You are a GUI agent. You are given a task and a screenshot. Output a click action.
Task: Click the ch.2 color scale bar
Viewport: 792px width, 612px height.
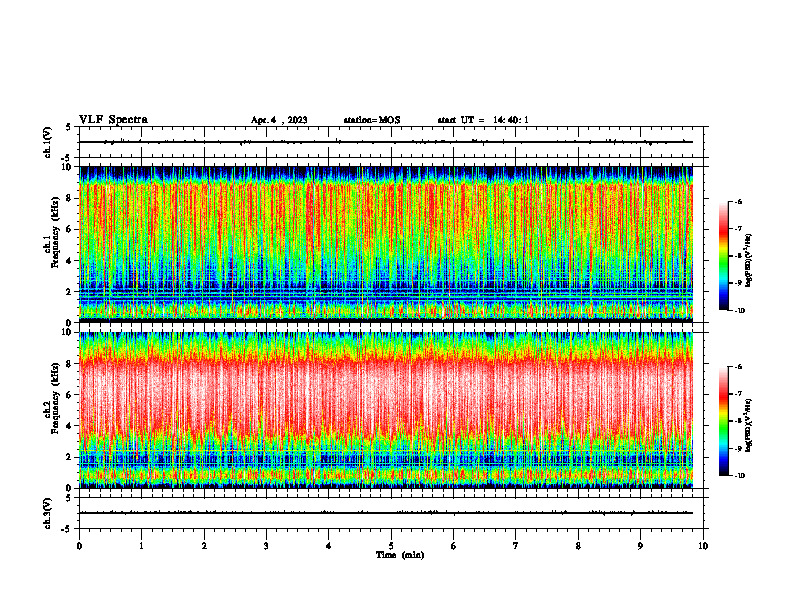[x=723, y=421]
